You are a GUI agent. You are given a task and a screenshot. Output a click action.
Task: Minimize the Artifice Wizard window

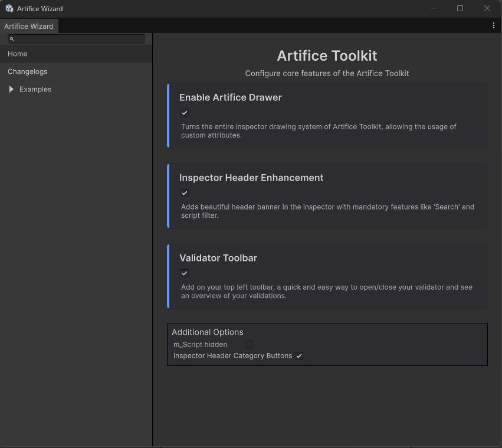[434, 8]
